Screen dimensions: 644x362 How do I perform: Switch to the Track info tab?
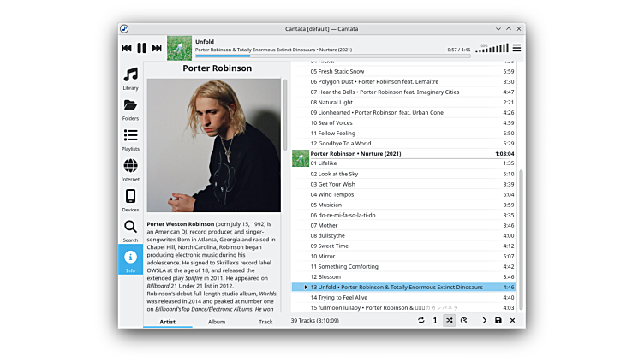click(265, 322)
